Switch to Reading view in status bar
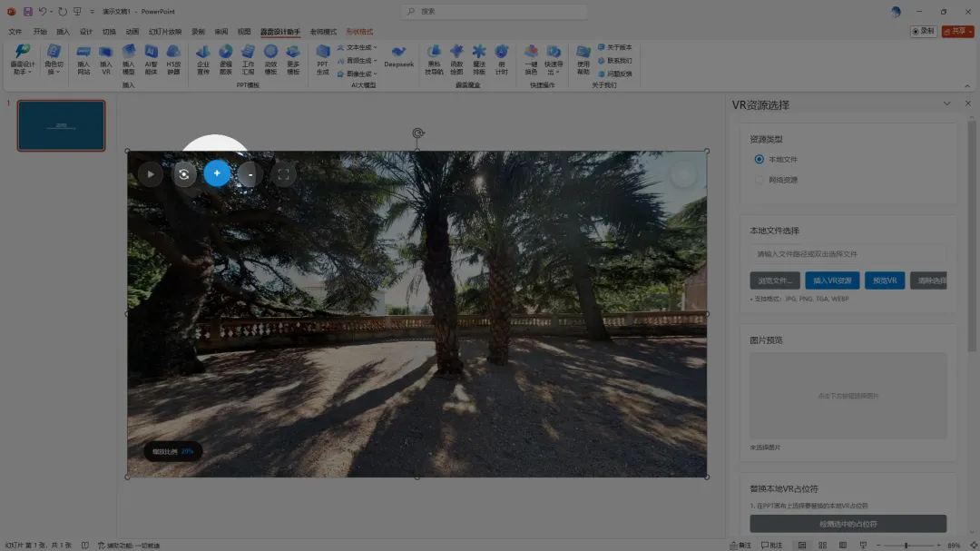The height and width of the screenshot is (551, 980). click(x=842, y=546)
